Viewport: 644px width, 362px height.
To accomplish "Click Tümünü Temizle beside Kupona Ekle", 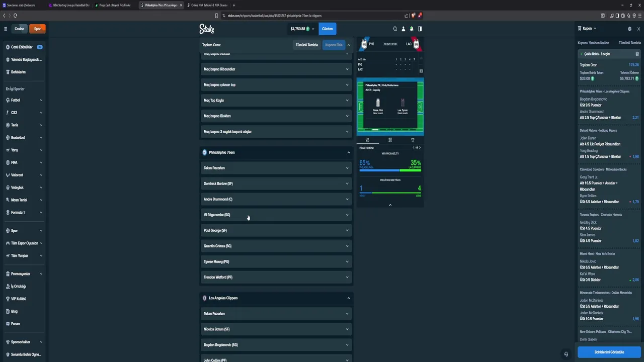I will pos(307,45).
